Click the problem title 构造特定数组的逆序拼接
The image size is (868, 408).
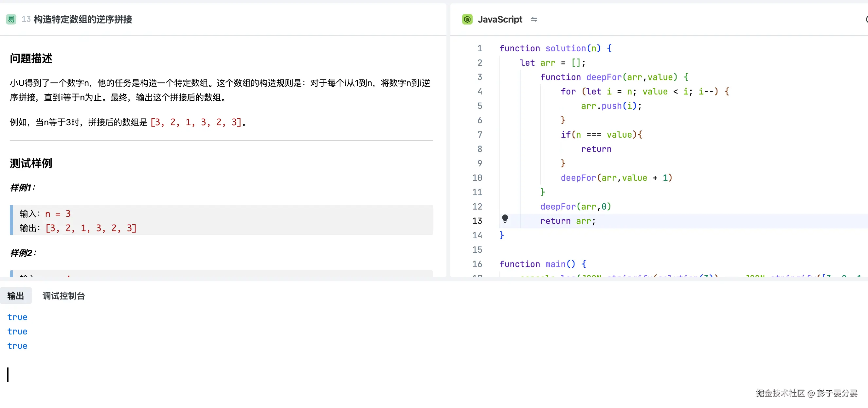[83, 20]
